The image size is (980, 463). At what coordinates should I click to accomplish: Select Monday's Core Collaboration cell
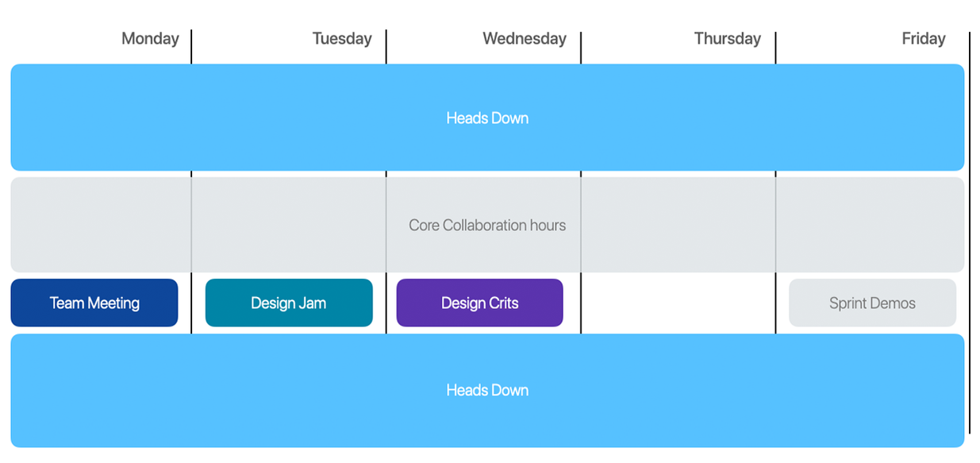point(101,225)
